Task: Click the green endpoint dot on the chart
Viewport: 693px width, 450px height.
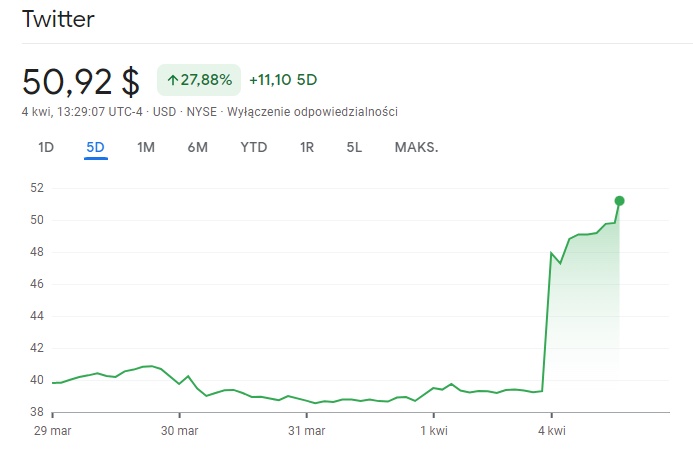Action: point(620,201)
